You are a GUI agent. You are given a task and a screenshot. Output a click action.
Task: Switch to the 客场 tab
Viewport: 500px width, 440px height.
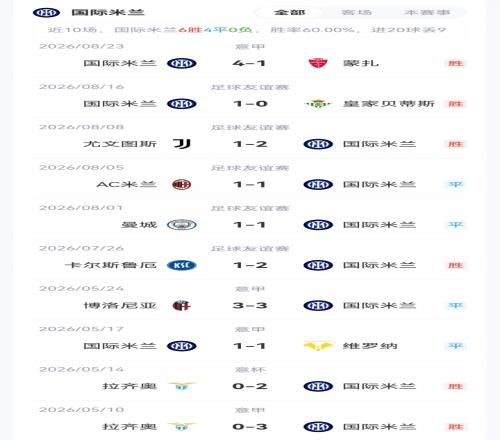pos(356,13)
